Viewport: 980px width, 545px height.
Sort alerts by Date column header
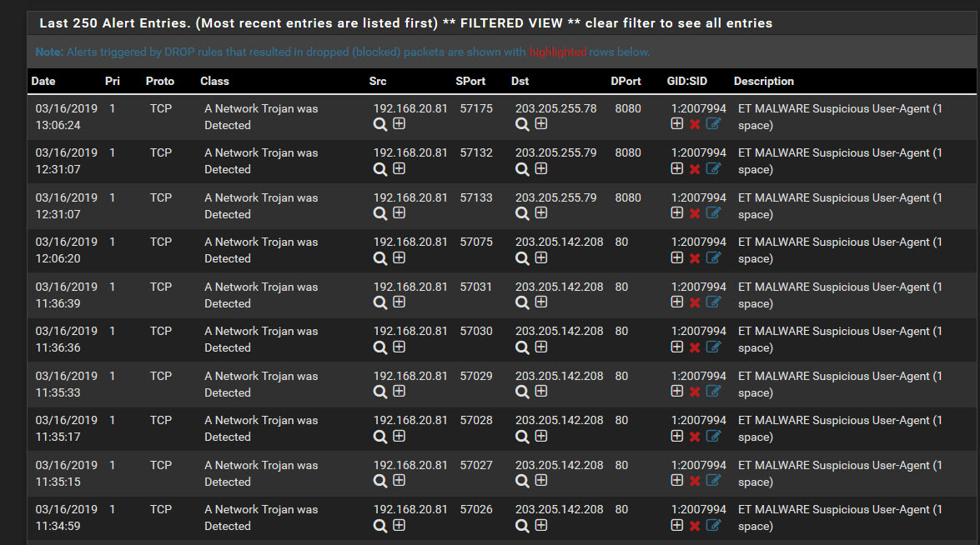click(43, 81)
